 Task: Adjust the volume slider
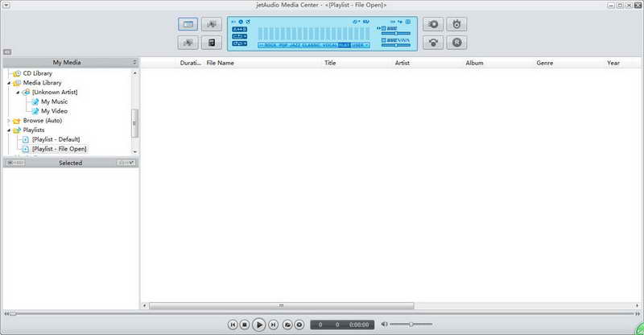click(411, 325)
